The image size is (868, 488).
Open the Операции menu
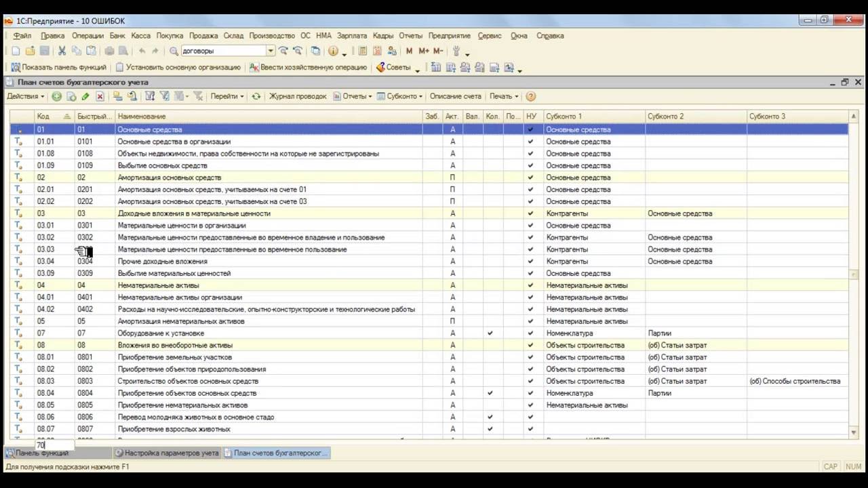coord(87,35)
